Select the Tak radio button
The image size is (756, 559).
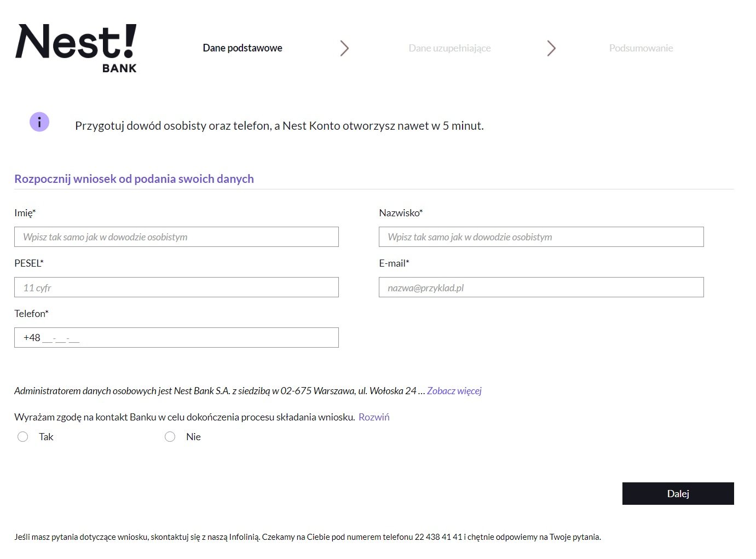23,437
